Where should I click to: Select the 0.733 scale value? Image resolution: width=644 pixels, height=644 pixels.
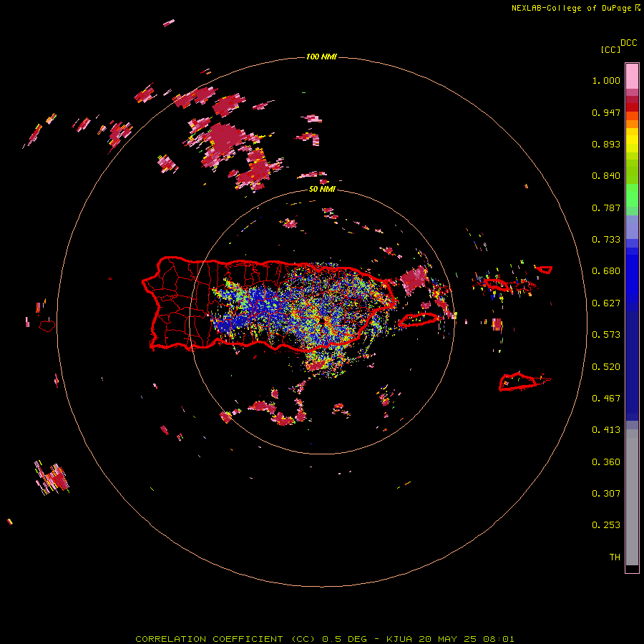pyautogui.click(x=606, y=240)
